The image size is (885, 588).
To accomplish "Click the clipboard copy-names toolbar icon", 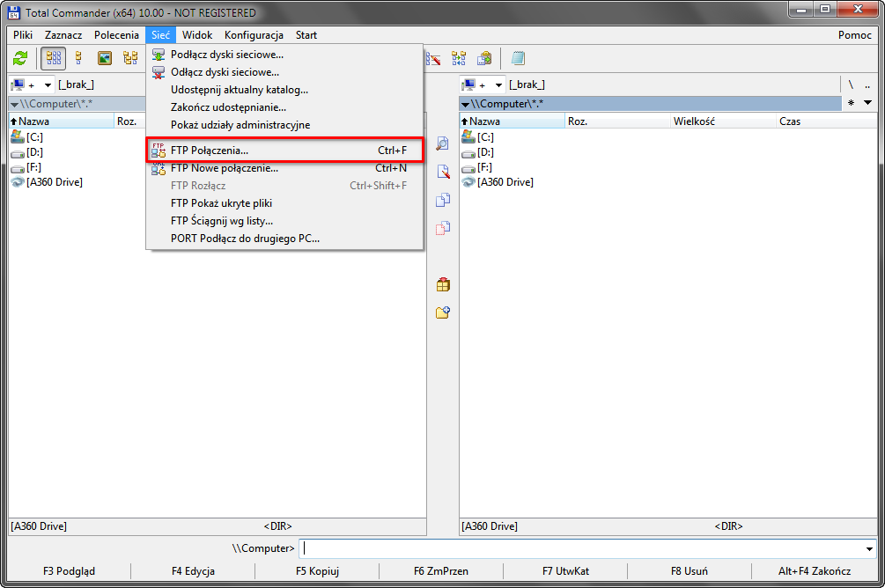I will point(484,58).
